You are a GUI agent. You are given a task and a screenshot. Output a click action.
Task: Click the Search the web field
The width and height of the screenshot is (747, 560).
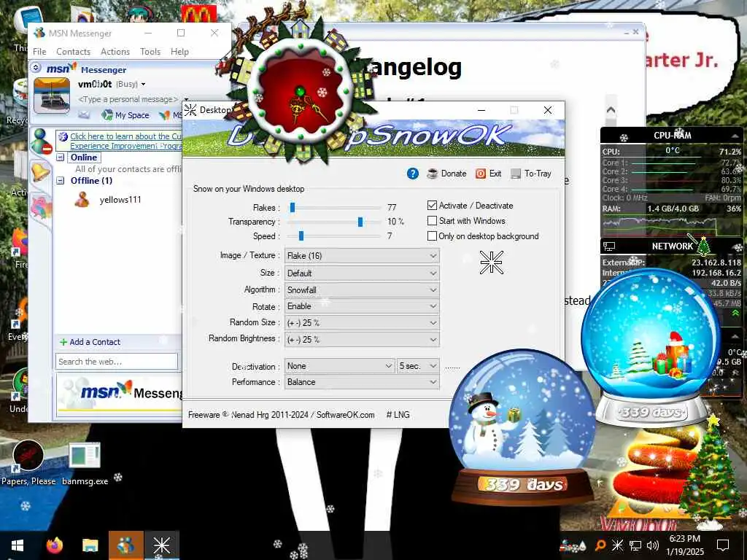tap(117, 362)
